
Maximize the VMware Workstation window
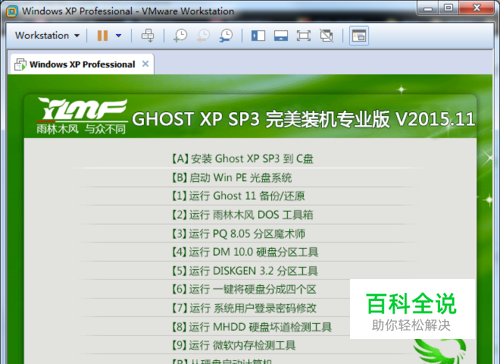coord(448,8)
